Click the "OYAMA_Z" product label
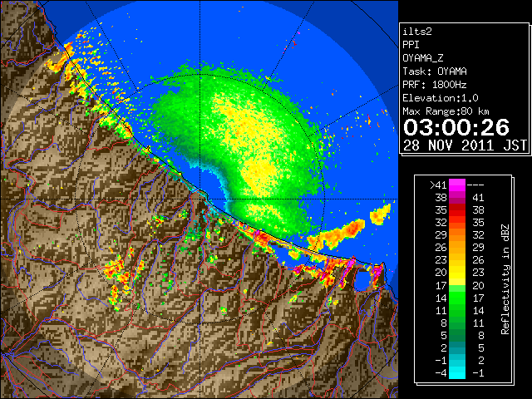The height and width of the screenshot is (399, 532). [423, 58]
